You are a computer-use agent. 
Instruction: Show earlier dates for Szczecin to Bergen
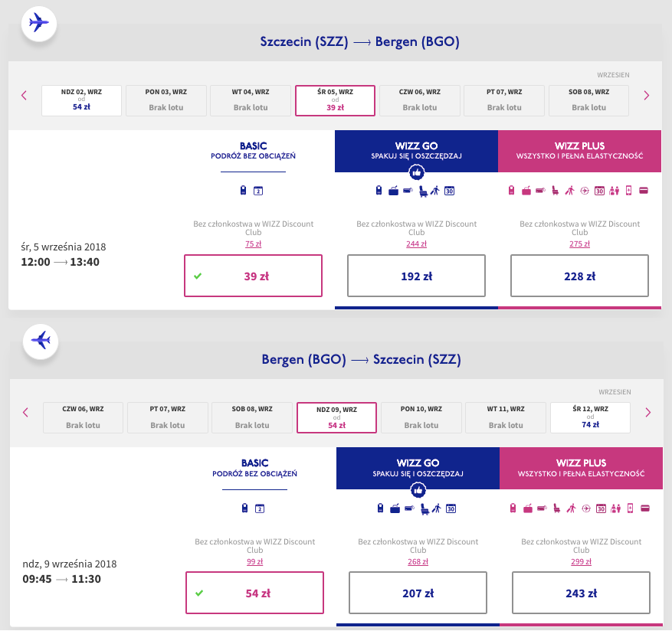(24, 96)
